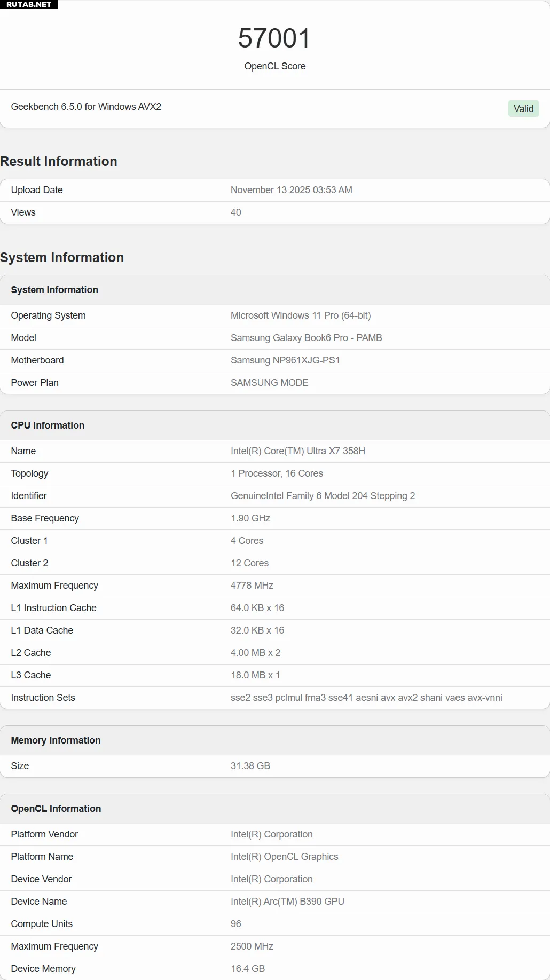Click the OpenCL Information section header
The height and width of the screenshot is (980, 550).
(56, 809)
